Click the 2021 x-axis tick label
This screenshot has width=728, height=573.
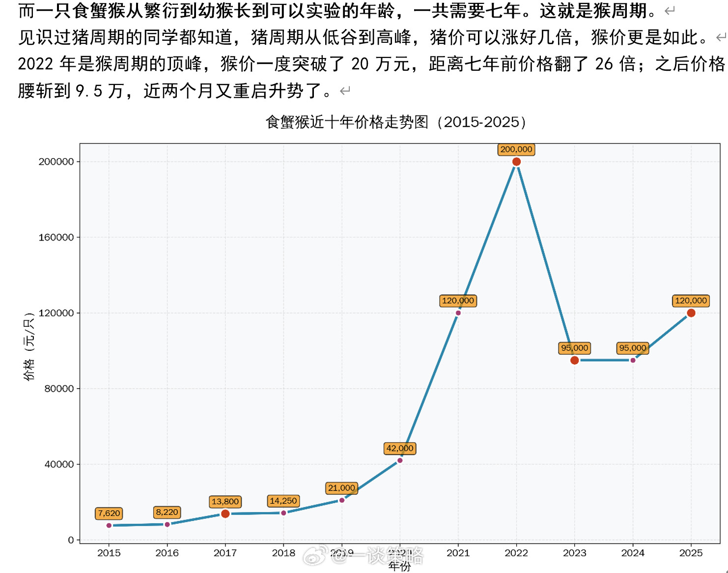click(458, 553)
